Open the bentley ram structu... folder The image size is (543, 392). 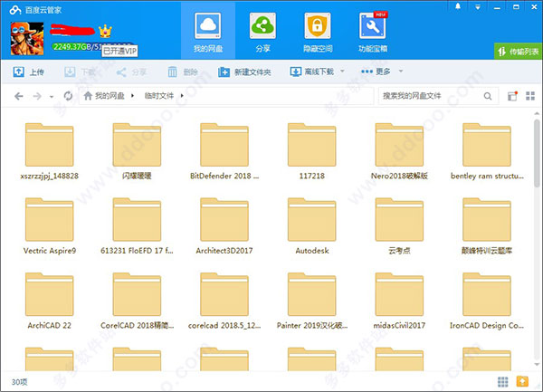487,151
